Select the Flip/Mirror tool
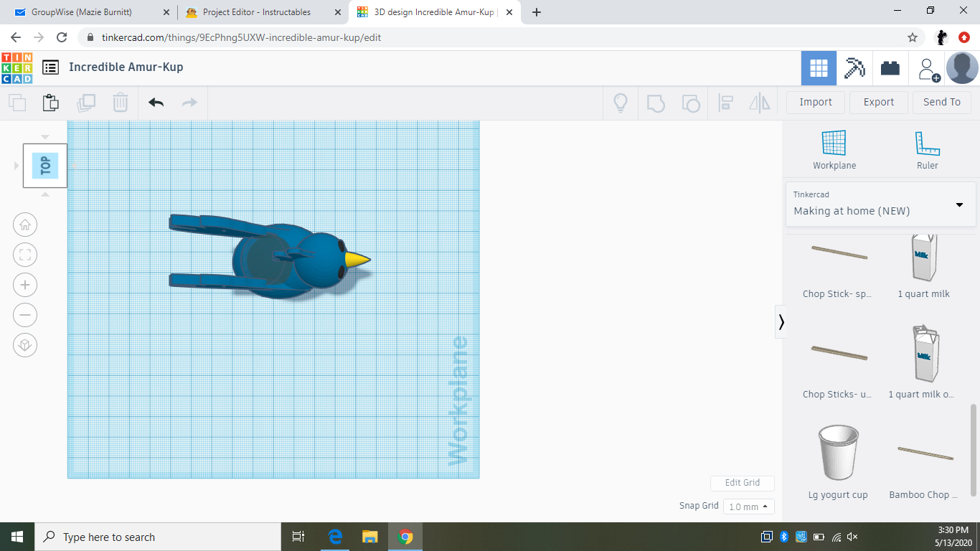 [x=760, y=103]
